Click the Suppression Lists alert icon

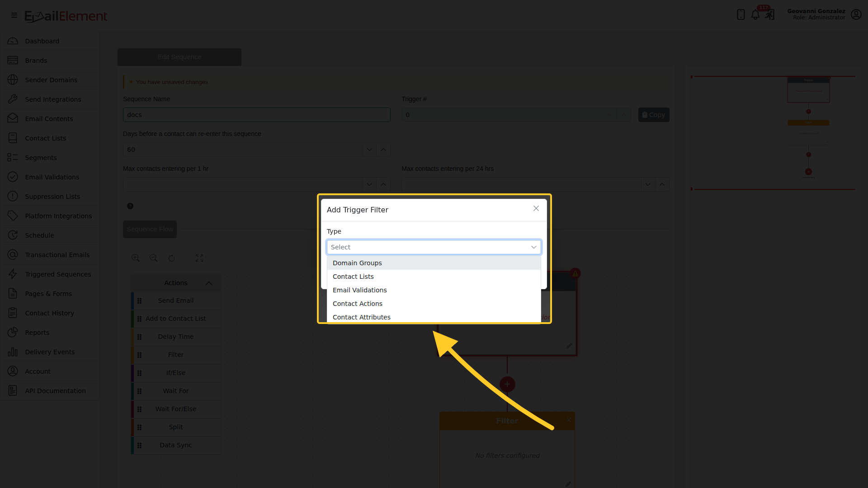13,197
